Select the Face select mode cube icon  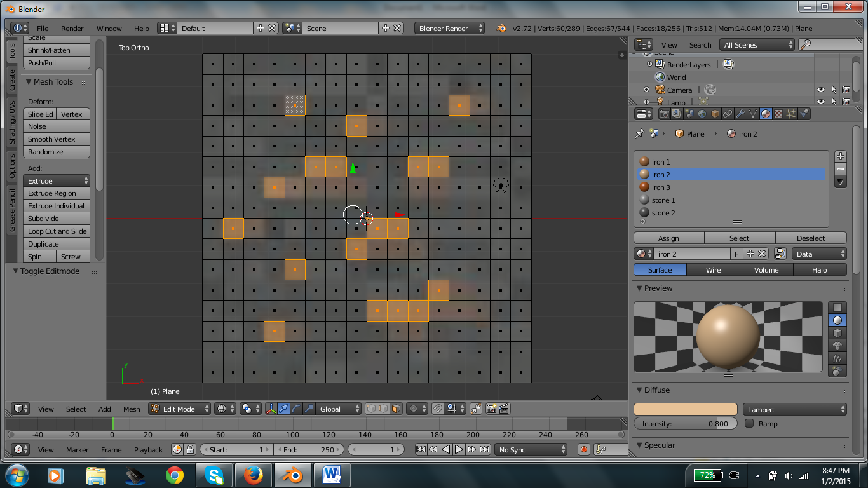tap(396, 409)
